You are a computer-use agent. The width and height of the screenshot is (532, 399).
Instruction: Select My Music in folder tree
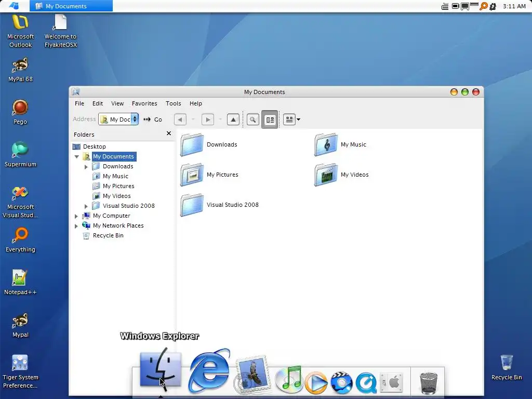pyautogui.click(x=115, y=176)
